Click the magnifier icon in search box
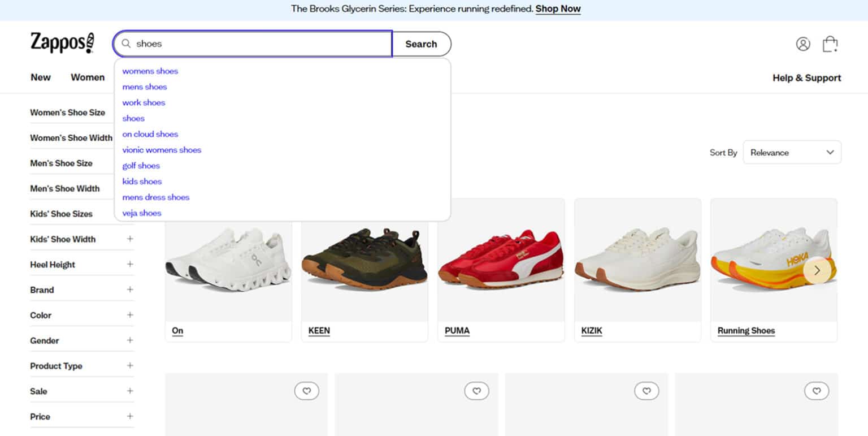 point(127,44)
